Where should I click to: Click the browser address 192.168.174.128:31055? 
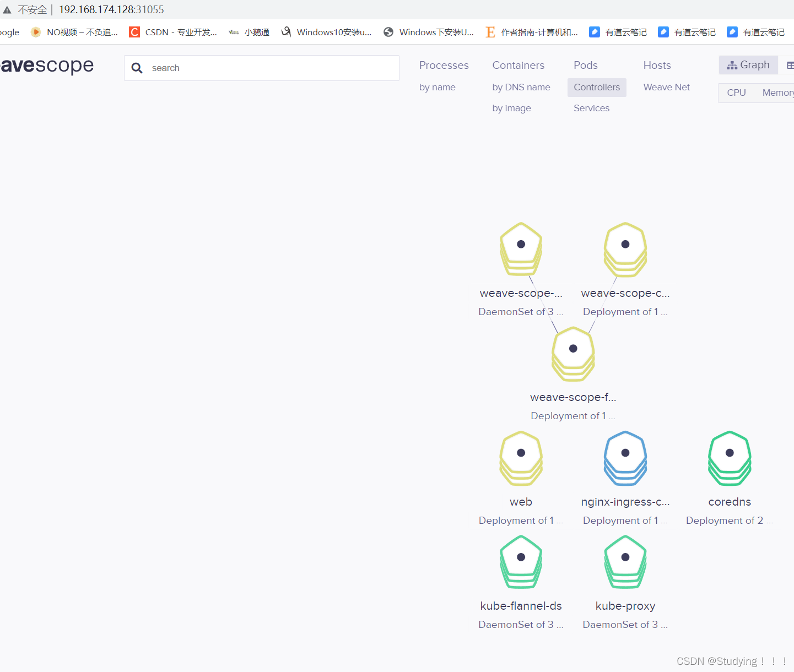[x=111, y=9]
